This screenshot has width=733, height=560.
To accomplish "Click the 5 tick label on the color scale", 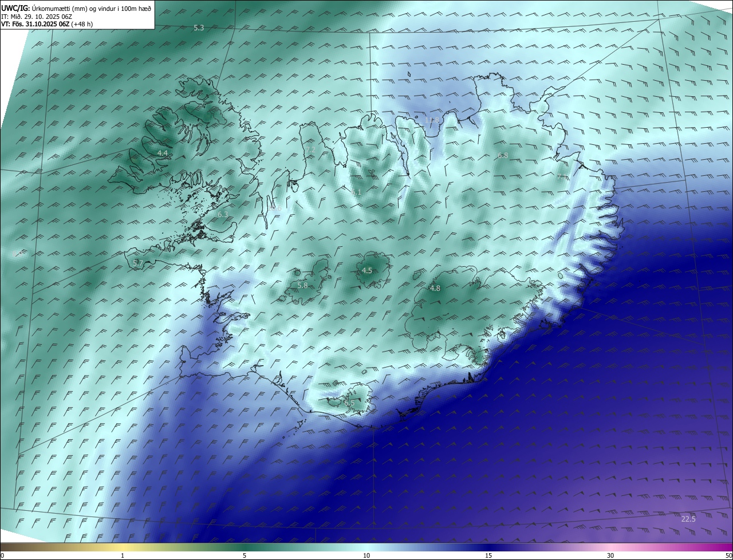I will (x=245, y=555).
